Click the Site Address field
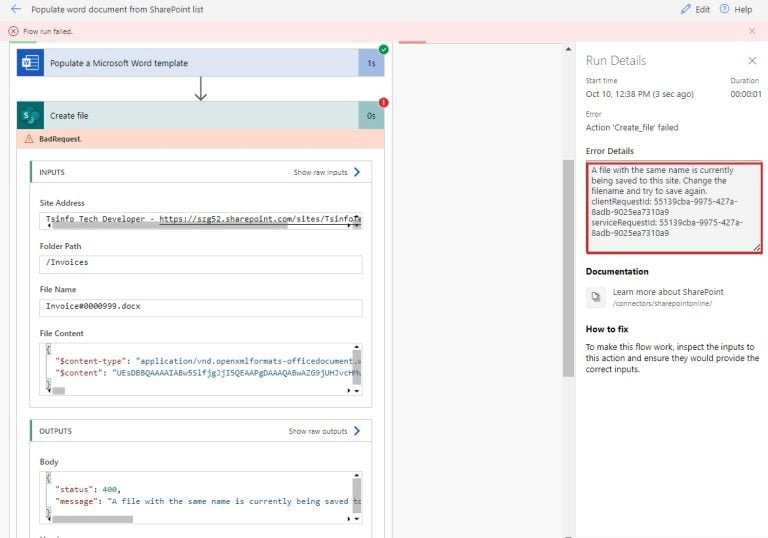Screen dimensions: 768x538 click(201, 219)
